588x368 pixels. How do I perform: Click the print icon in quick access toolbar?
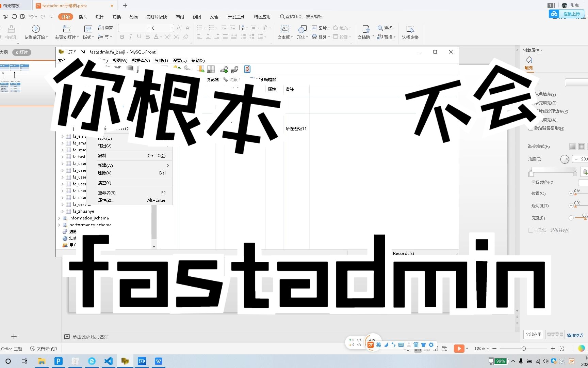[x=14, y=17]
